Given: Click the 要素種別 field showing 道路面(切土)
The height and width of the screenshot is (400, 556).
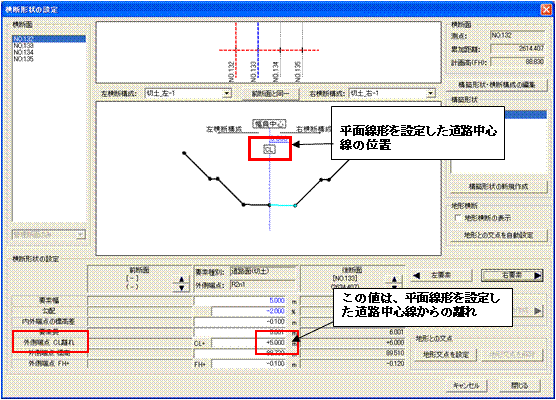Looking at the screenshot, I should [263, 272].
